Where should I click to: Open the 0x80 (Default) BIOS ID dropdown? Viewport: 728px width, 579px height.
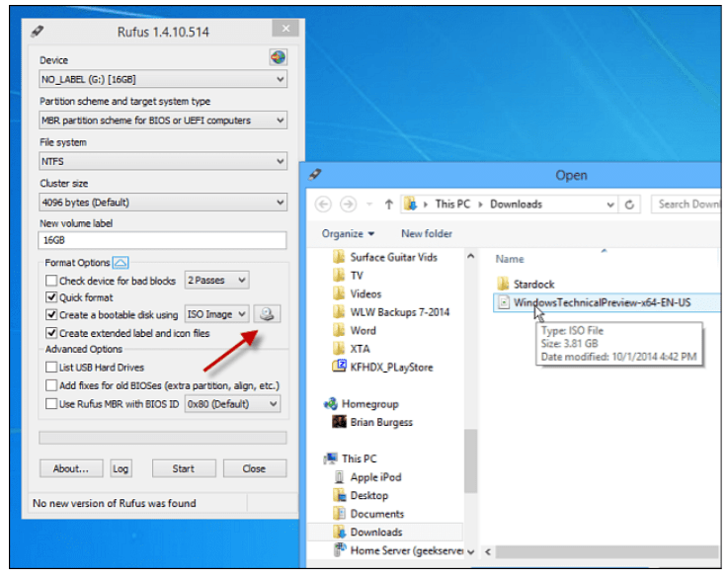[232, 404]
